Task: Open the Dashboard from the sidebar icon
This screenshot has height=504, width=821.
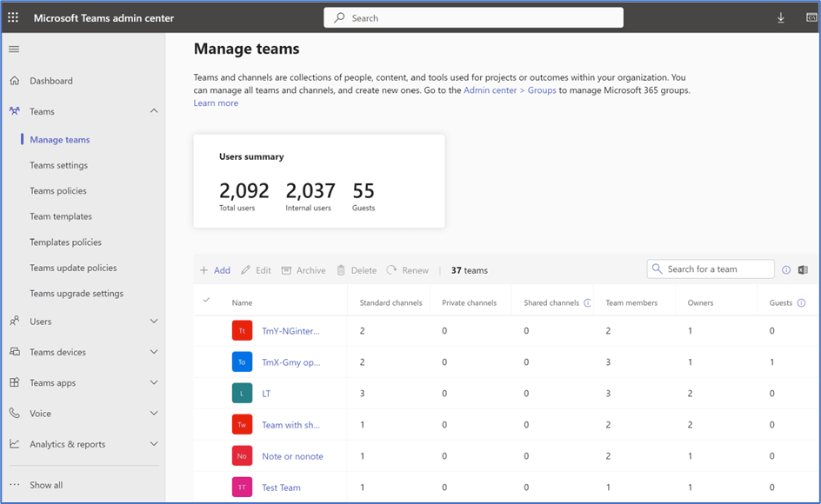Action: click(x=14, y=79)
